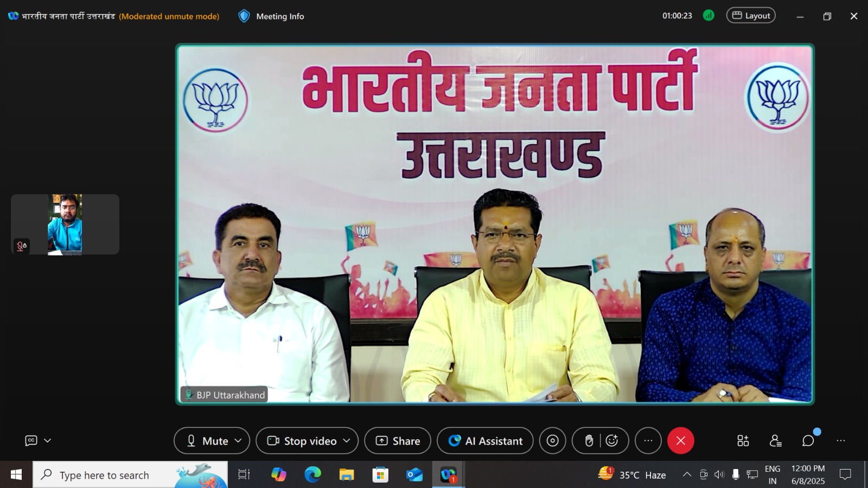This screenshot has width=868, height=488.
Task: Open the chat panel
Action: [808, 441]
